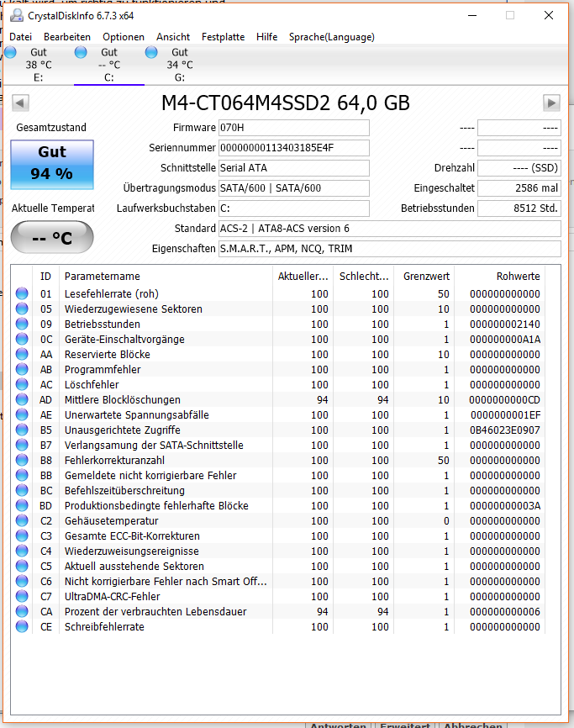Click the Betriebsstunden field 8512 Std.
The height and width of the screenshot is (728, 574).
point(519,208)
